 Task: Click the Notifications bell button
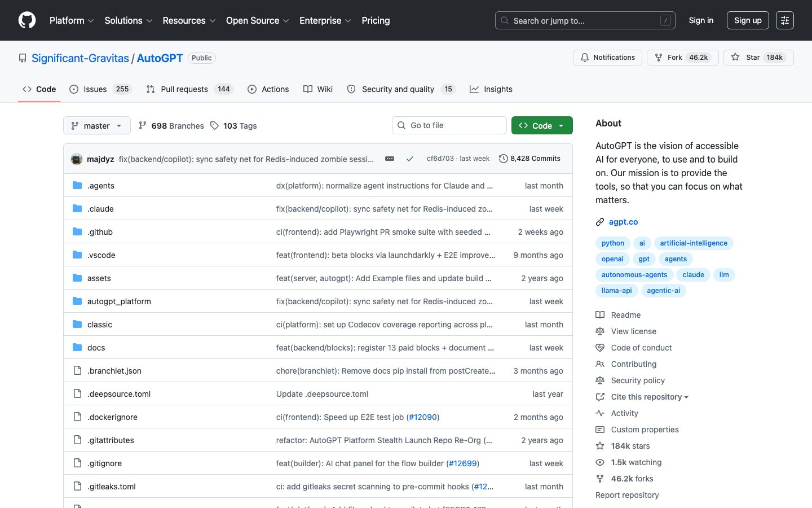607,58
